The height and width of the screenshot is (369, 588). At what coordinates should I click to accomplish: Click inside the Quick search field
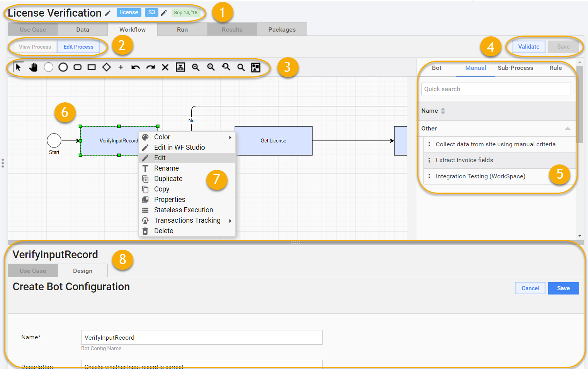[x=496, y=89]
